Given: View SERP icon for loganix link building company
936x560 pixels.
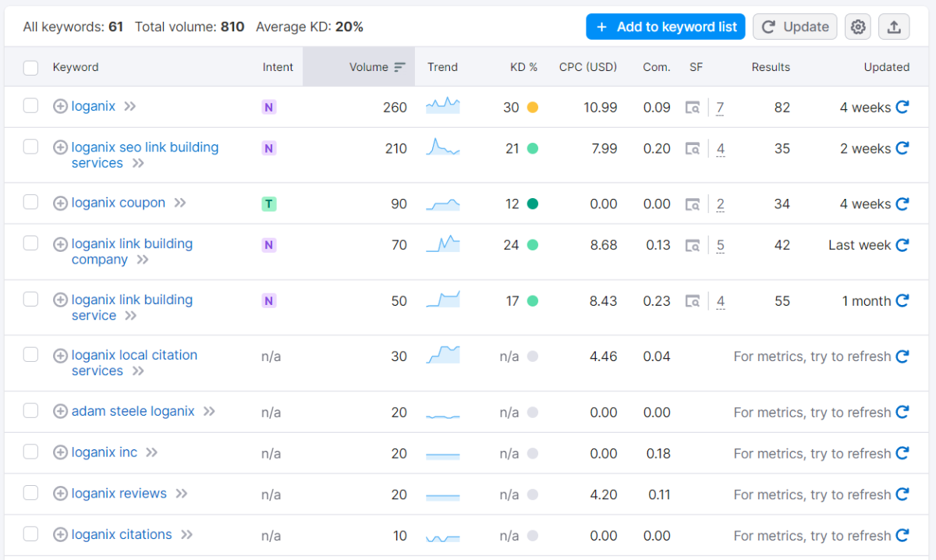Looking at the screenshot, I should pyautogui.click(x=692, y=246).
